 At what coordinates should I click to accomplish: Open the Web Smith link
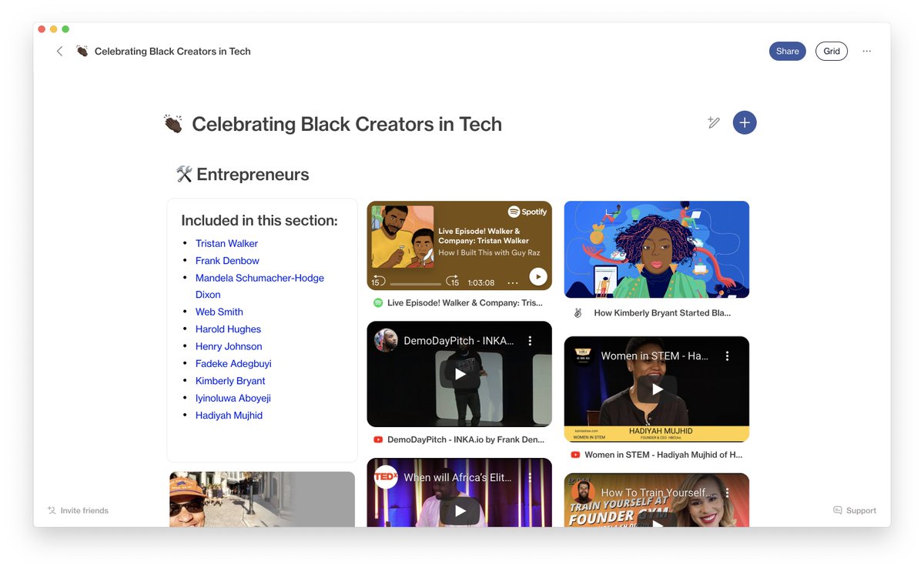[x=219, y=312]
